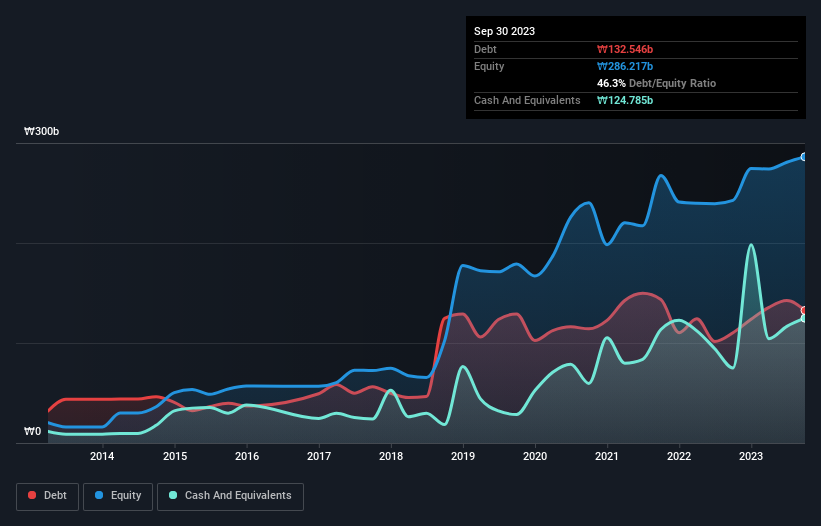Click the 2014 x-axis label
This screenshot has width=821, height=526.
coord(102,456)
